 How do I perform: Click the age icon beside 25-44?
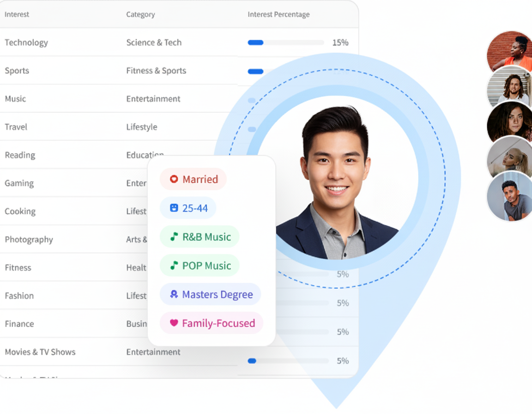point(174,208)
